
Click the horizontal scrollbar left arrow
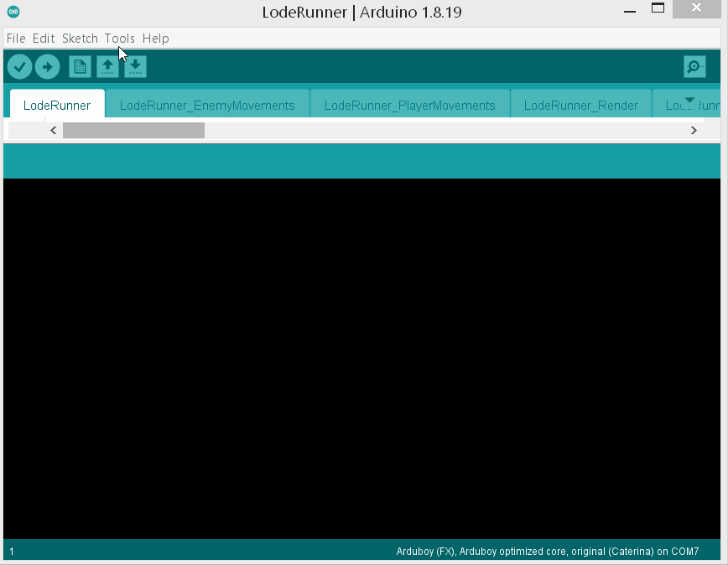[x=54, y=130]
